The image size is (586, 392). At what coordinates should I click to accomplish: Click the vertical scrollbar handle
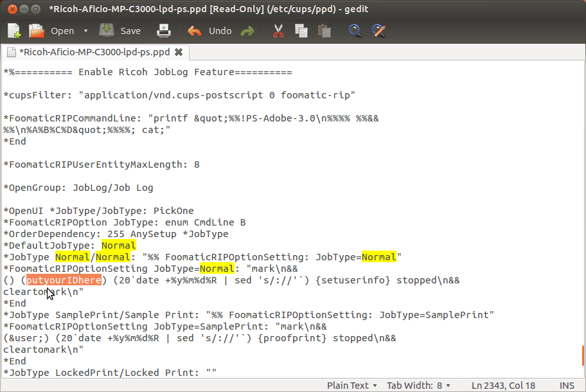(x=583, y=355)
